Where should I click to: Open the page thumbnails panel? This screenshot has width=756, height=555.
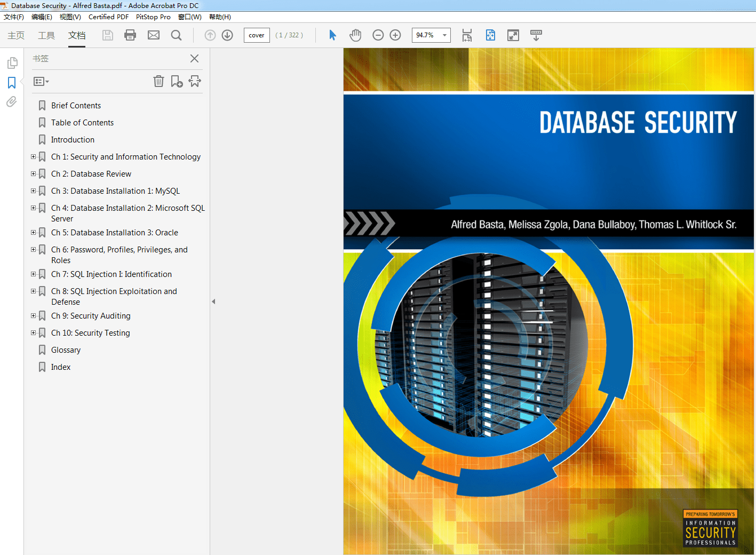(x=11, y=62)
